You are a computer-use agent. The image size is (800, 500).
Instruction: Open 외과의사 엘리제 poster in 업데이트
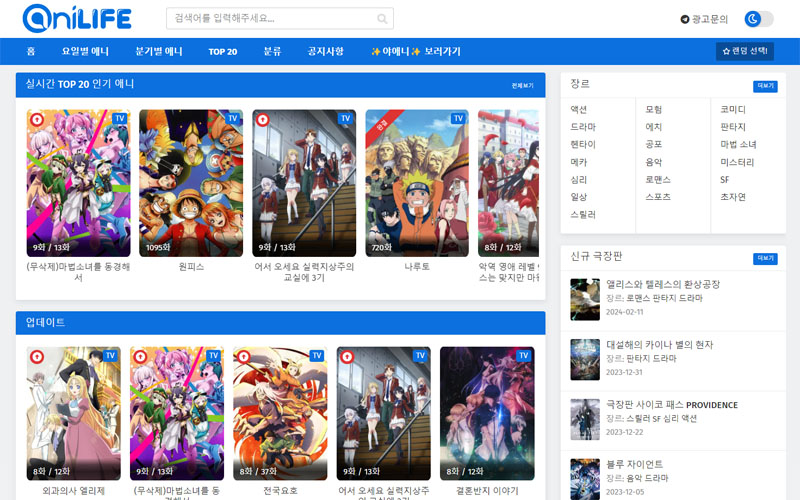click(73, 414)
